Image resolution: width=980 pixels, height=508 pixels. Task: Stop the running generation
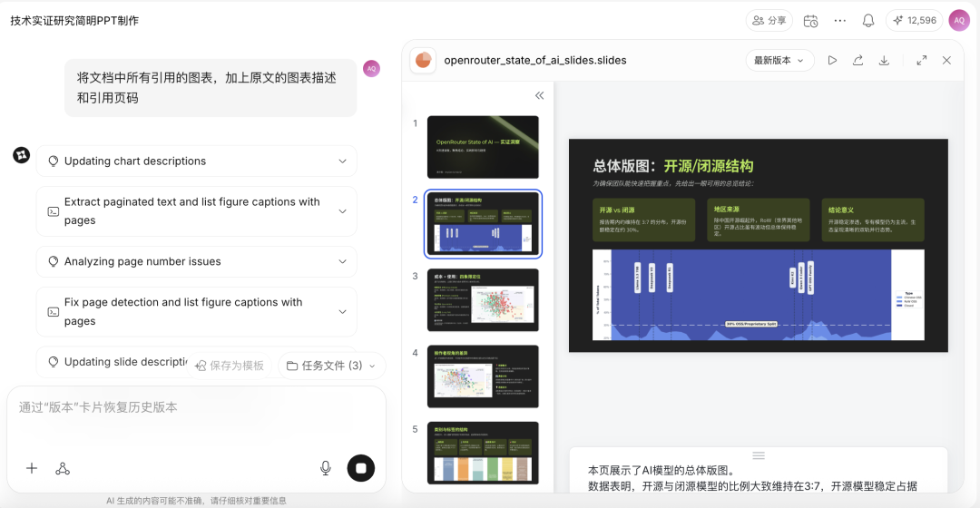pos(360,468)
